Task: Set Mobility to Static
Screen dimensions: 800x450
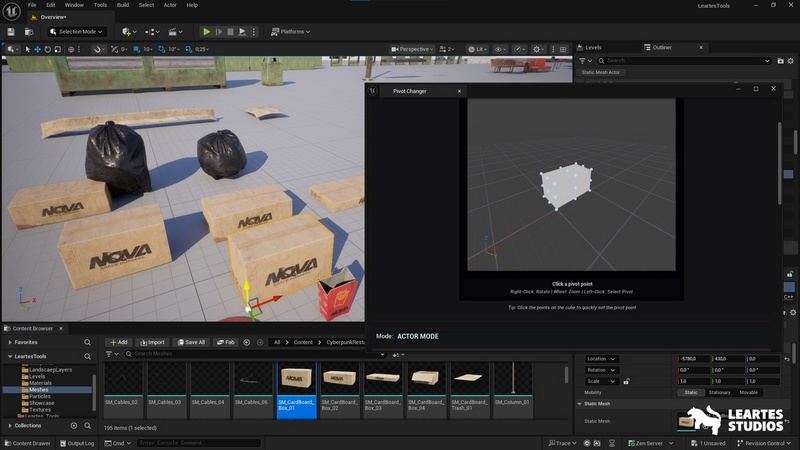Action: [691, 392]
